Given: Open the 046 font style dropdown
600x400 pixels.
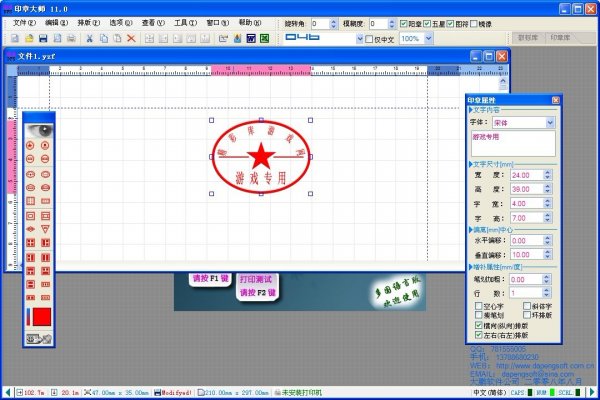Looking at the screenshot, I should [x=360, y=38].
